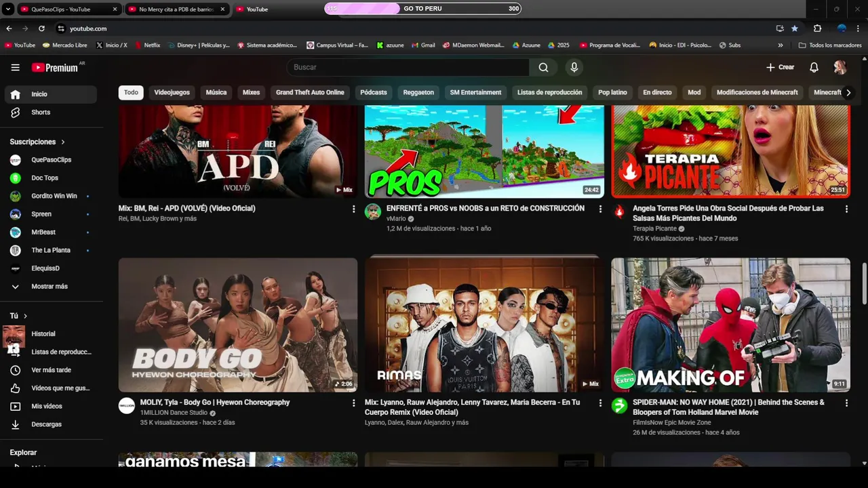Click the YouTube Premium logo
This screenshot has height=488, width=868.
[x=56, y=67]
